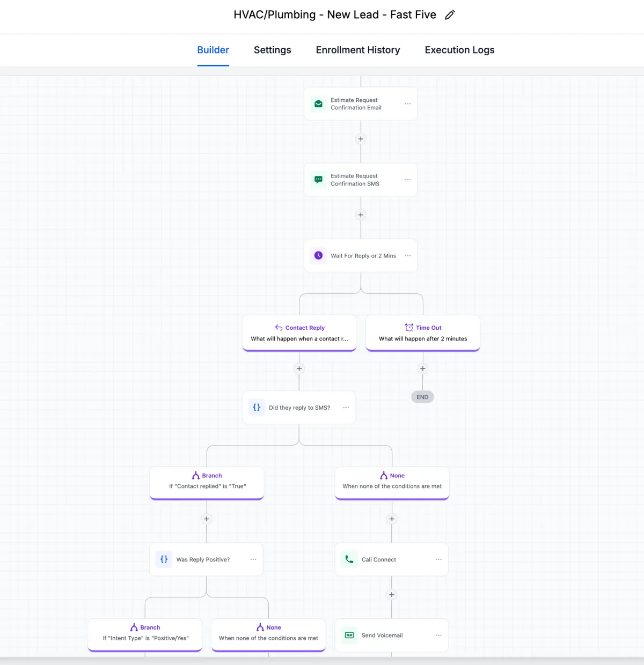The height and width of the screenshot is (665, 644).
Task: Click the pencil icon to rename workflow
Action: [x=450, y=15]
